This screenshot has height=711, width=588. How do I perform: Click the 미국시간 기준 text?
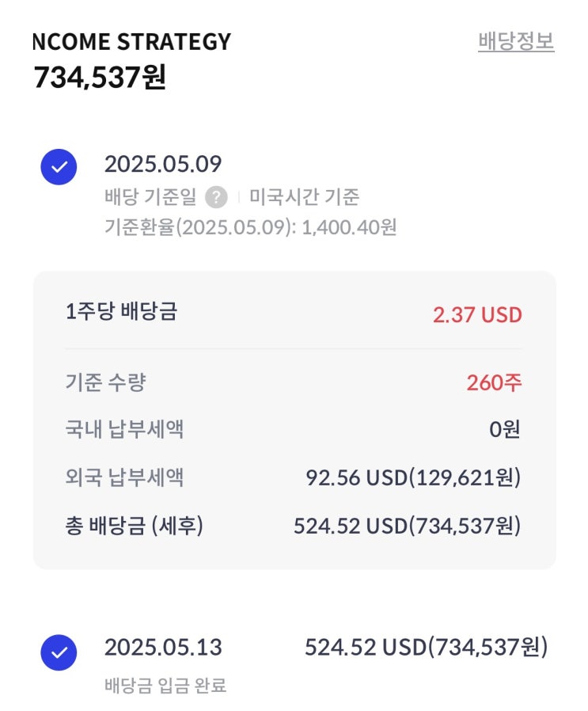point(304,196)
